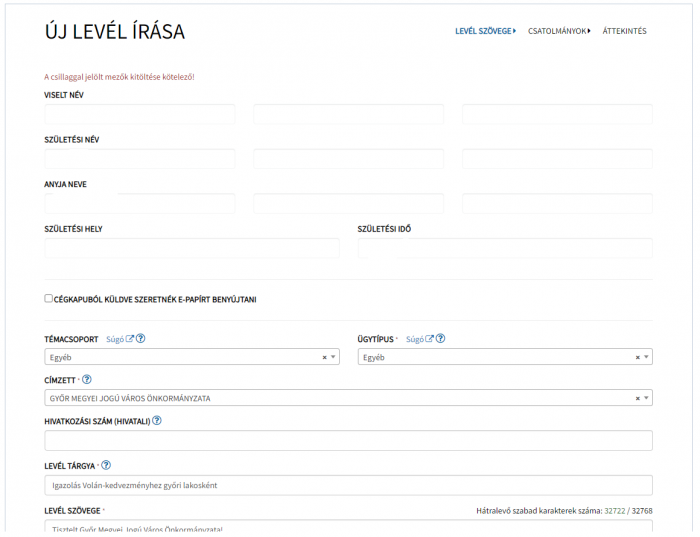Viewport: 700px width, 537px height.
Task: Click the Hivatkozási szám input field
Action: [348, 440]
